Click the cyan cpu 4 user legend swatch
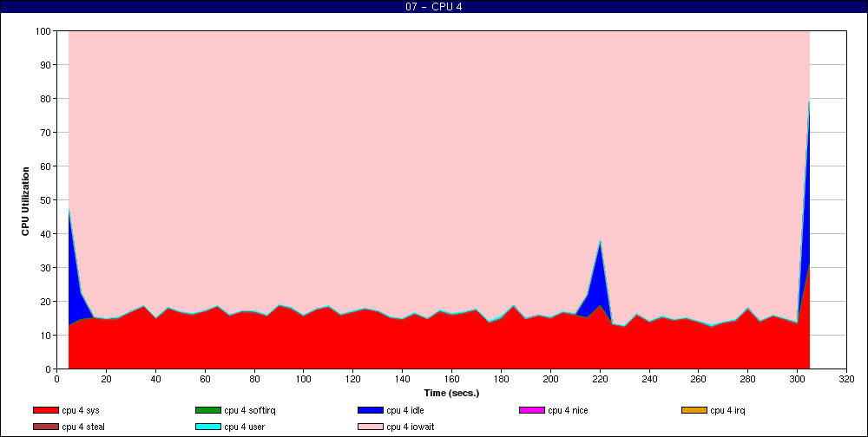The width and height of the screenshot is (868, 437). coord(208,427)
